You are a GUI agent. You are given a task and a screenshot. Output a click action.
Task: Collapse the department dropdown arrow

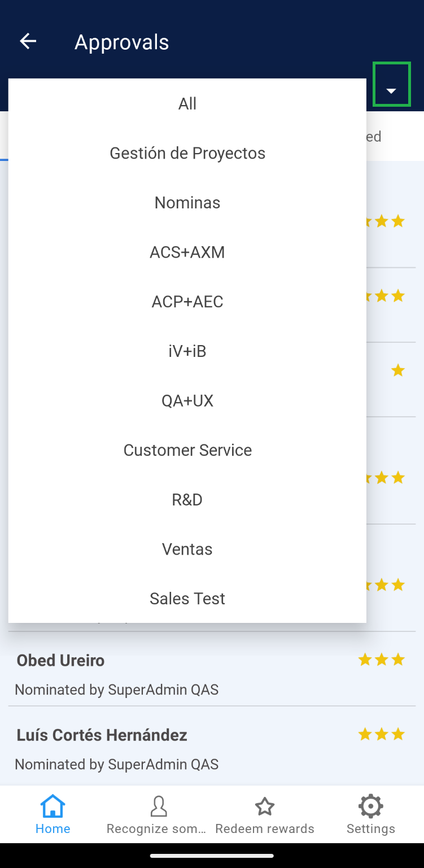point(391,91)
